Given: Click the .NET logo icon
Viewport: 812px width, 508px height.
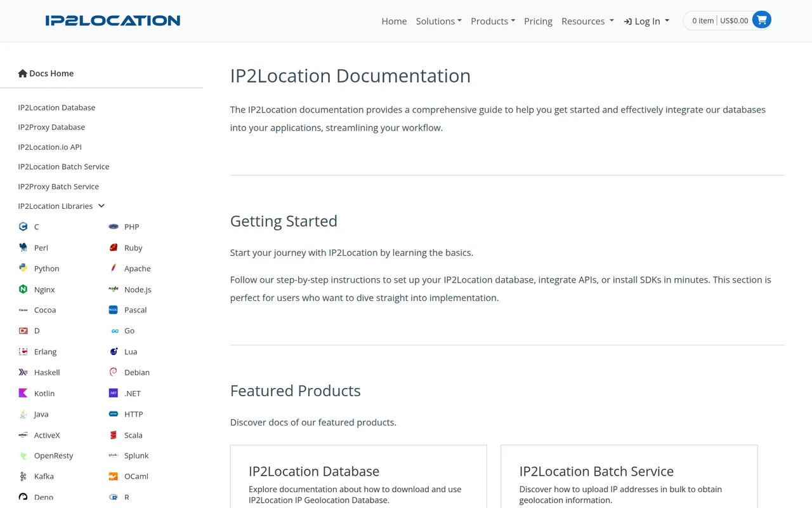Looking at the screenshot, I should click(114, 393).
